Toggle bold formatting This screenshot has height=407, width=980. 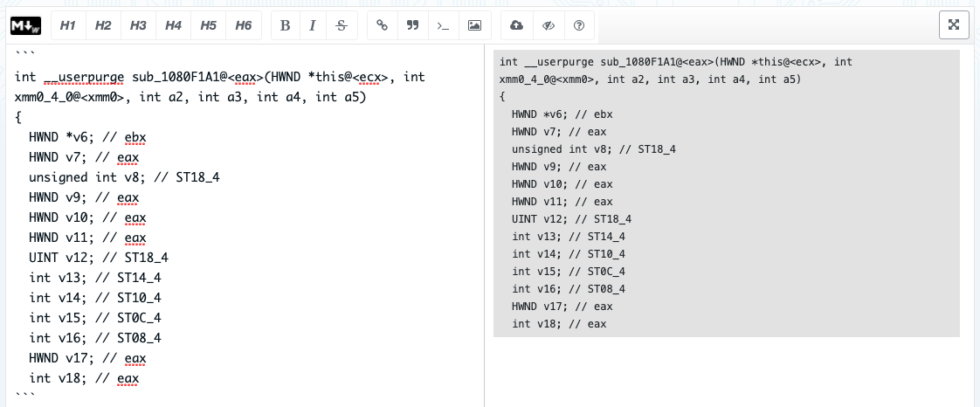tap(285, 25)
